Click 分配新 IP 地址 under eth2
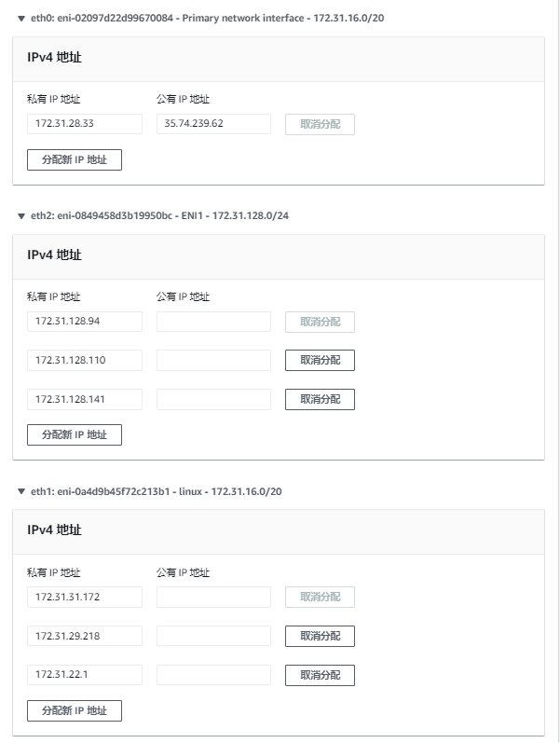The height and width of the screenshot is (743, 560). [75, 434]
